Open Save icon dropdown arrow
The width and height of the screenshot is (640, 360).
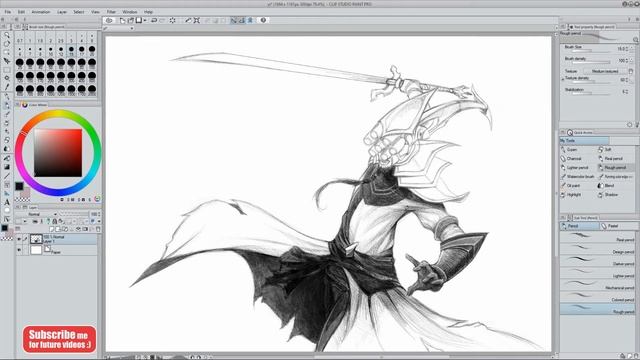coord(144,20)
